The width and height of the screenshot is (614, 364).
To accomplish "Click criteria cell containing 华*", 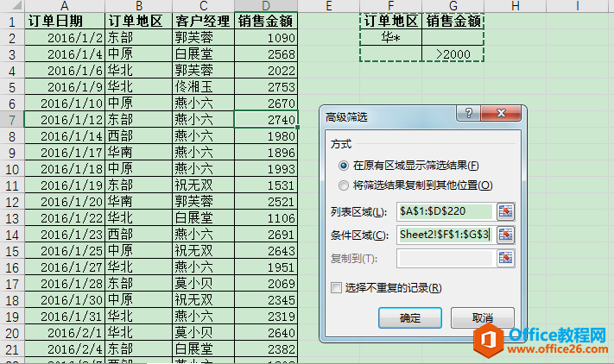I will (x=391, y=38).
